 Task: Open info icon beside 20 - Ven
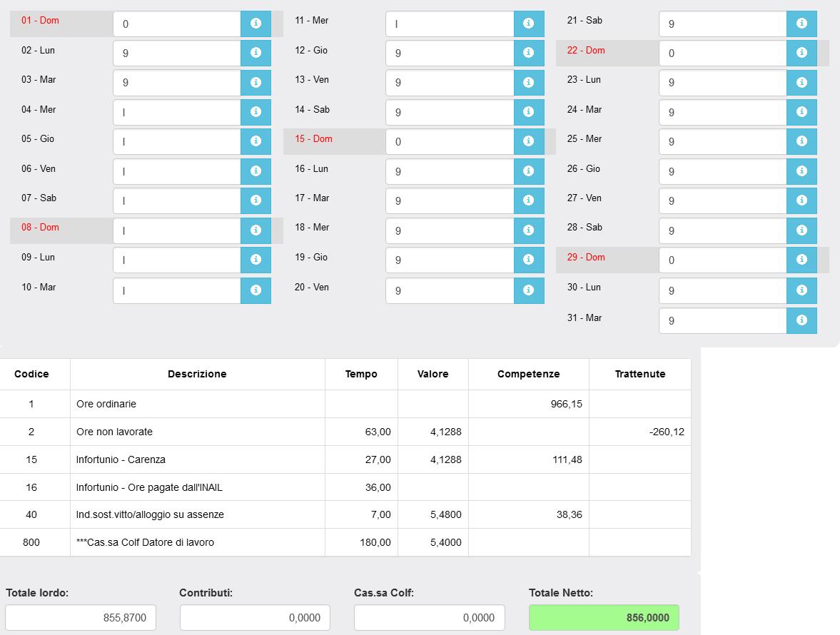(528, 290)
